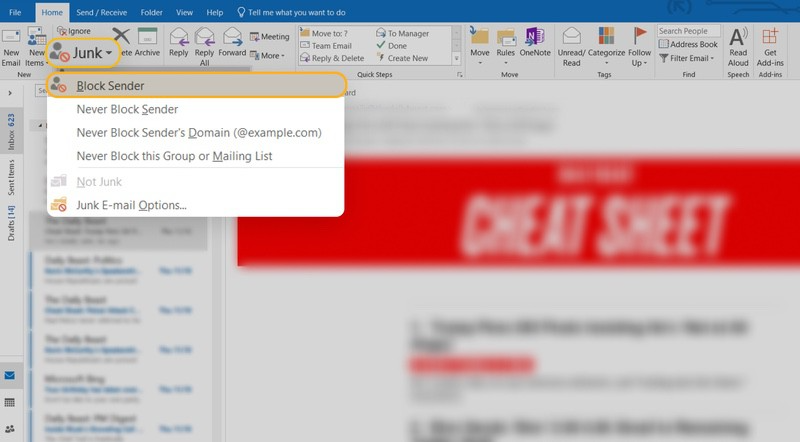This screenshot has height=442, width=800.
Task: Toggle Unread/Read status
Action: [x=571, y=47]
